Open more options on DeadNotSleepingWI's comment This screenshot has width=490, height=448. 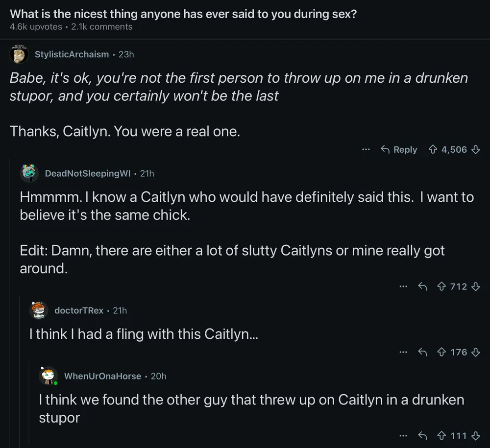point(403,286)
